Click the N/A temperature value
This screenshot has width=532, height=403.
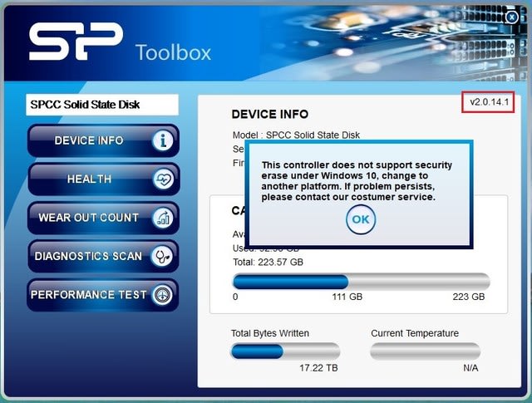point(470,368)
